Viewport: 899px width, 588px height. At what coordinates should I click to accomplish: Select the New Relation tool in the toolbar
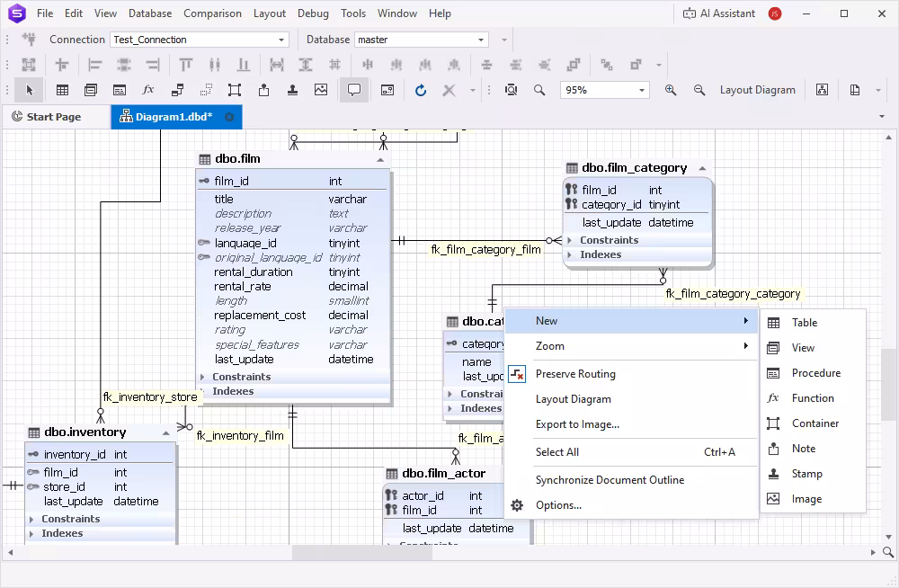tap(177, 90)
